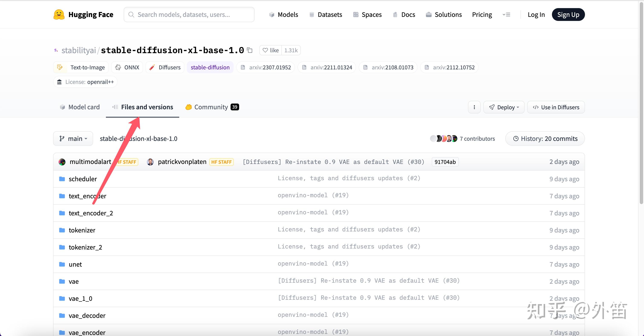Expand the Deploy dropdown
This screenshot has height=336, width=644.
(504, 107)
